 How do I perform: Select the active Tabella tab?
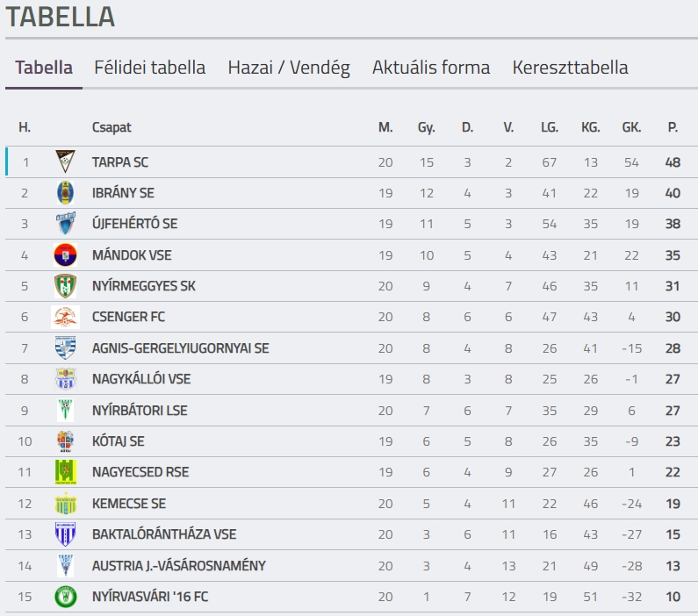[44, 68]
